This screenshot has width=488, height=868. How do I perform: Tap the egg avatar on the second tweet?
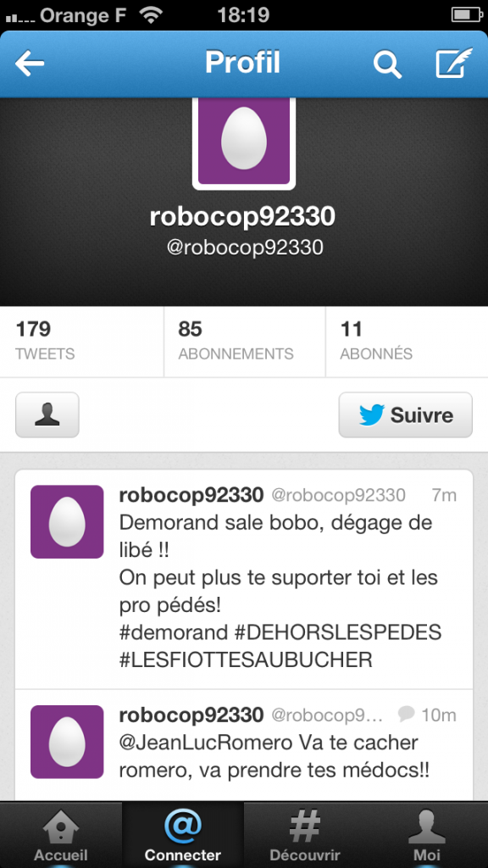67,742
